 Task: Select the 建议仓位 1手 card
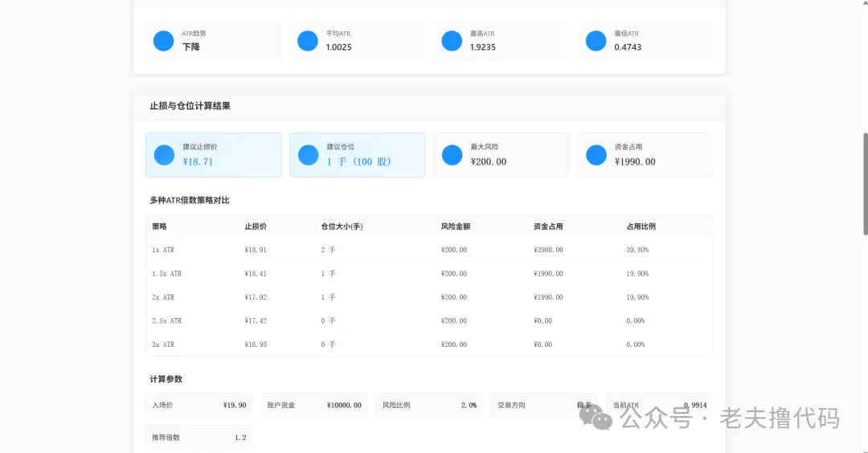coord(357,155)
